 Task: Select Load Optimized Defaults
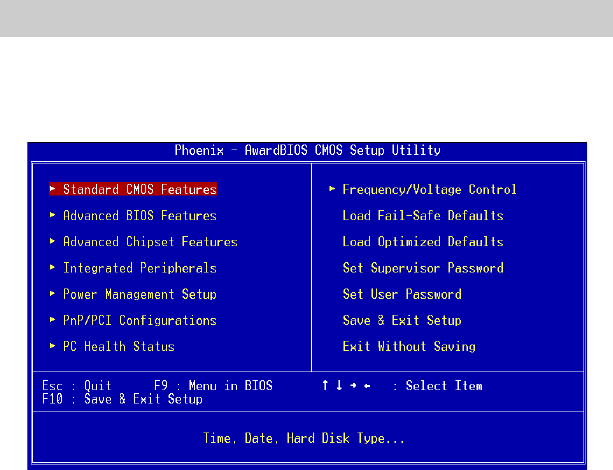[423, 242]
